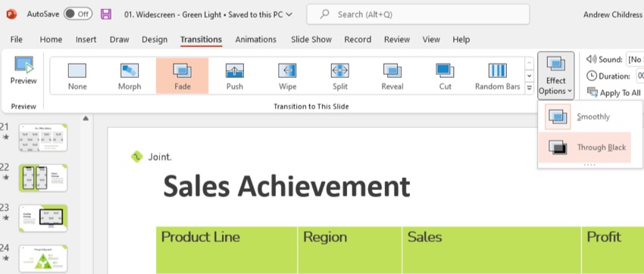Select the Random Bars transition
644x274 pixels.
[x=497, y=76]
